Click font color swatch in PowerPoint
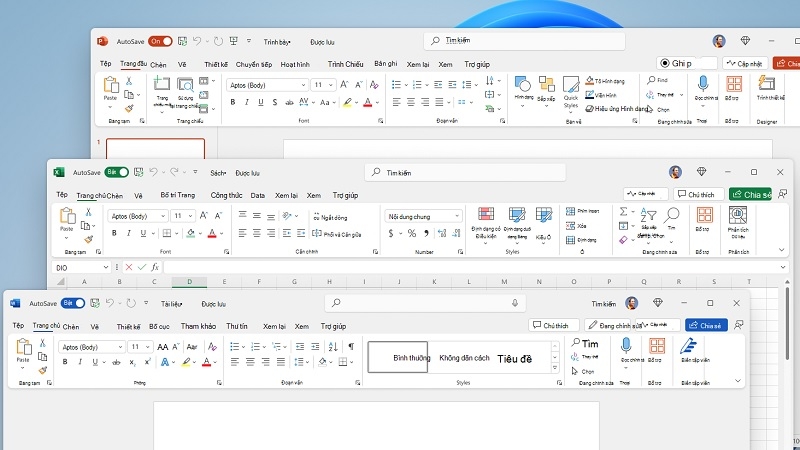 (x=368, y=102)
